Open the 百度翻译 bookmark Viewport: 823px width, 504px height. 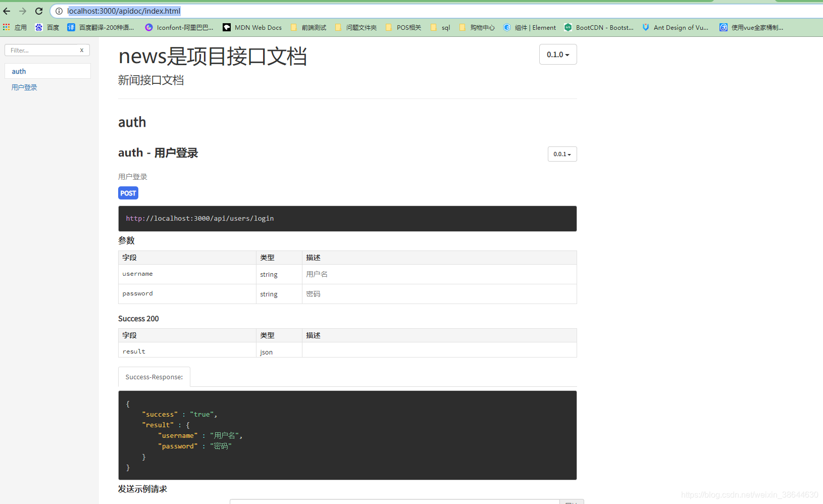click(100, 27)
